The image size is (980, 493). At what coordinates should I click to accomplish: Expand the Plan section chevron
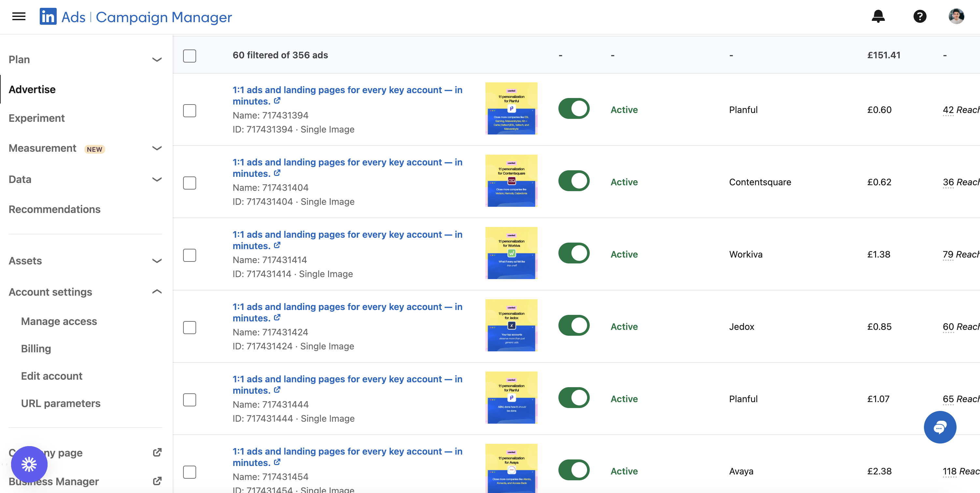(x=157, y=60)
